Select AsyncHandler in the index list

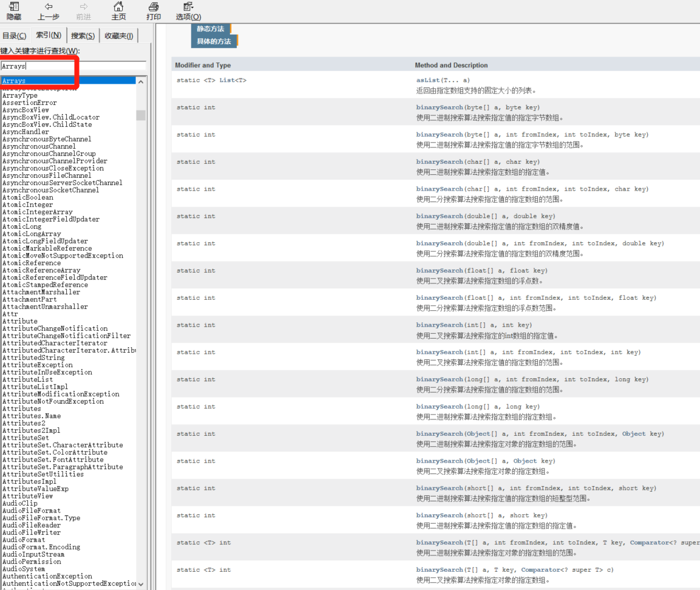(x=25, y=132)
